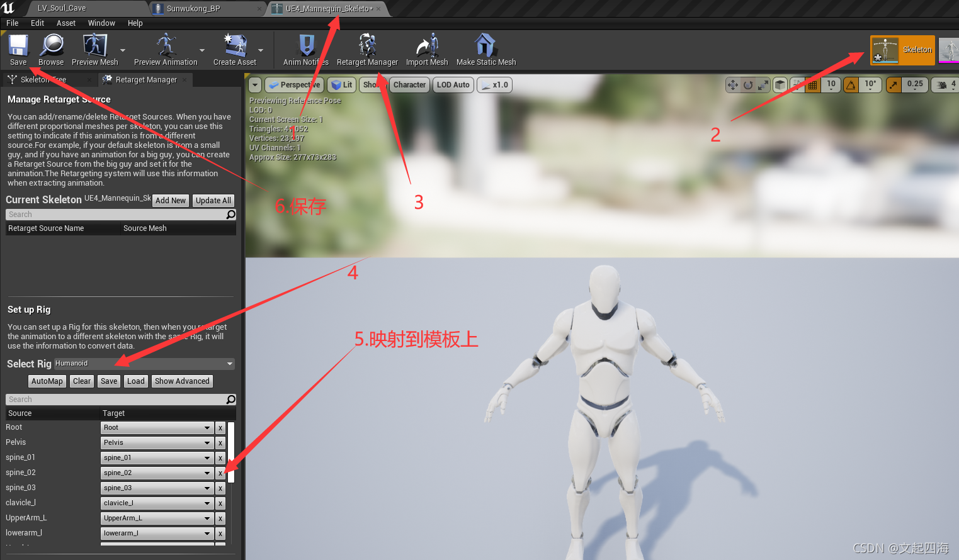The height and width of the screenshot is (560, 959).
Task: Open the Help menu
Action: click(135, 23)
